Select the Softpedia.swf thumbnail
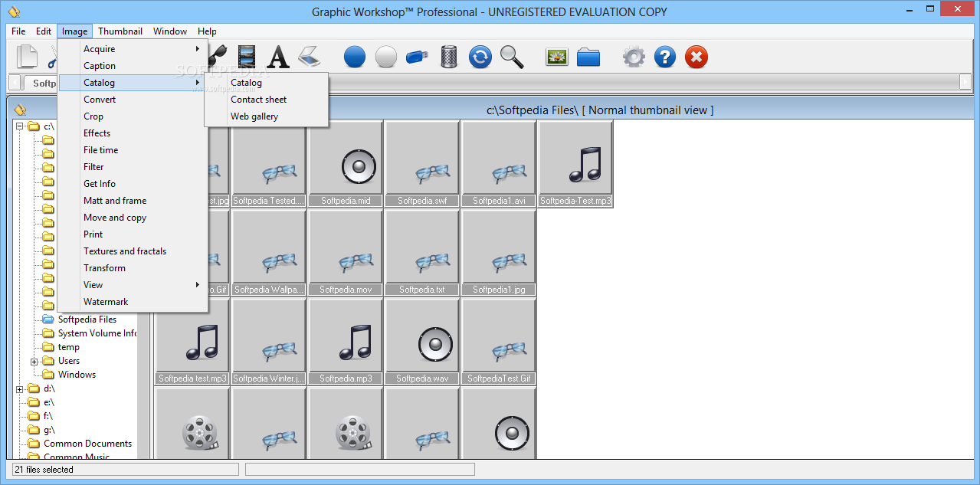 coord(422,164)
